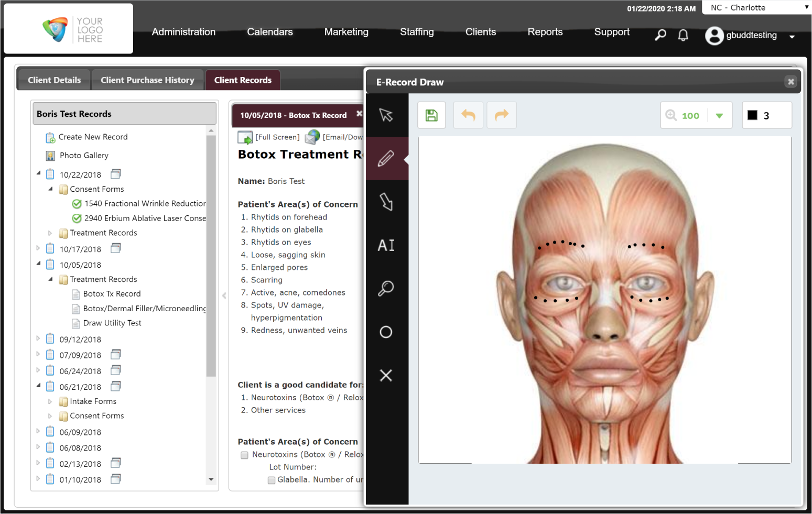Undo the last drawing action
This screenshot has width=812, height=514.
click(468, 115)
